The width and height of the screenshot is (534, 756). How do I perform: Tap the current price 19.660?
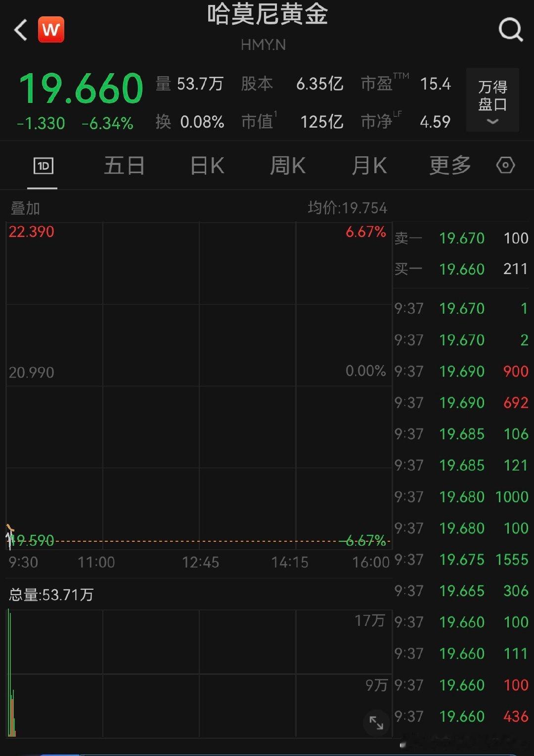pos(81,89)
